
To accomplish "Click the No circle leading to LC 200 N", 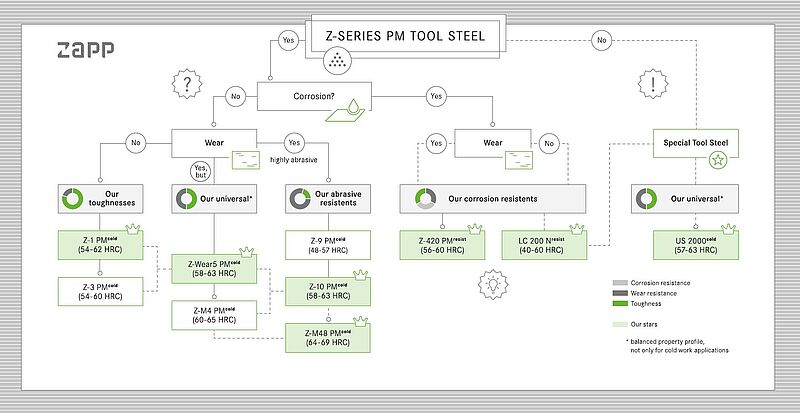I will coord(549,143).
